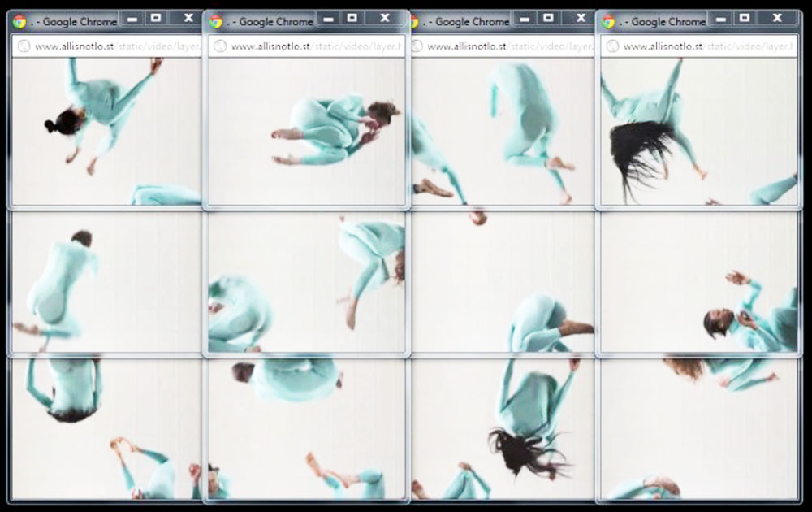Click the tile with inverted dancer and spread black hair
The image size is (812, 512).
coord(503,429)
